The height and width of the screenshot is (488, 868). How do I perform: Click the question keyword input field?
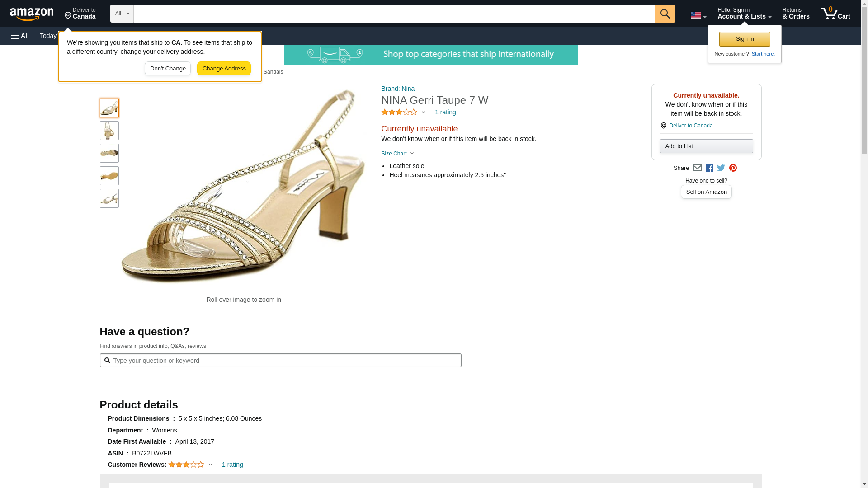click(x=285, y=361)
